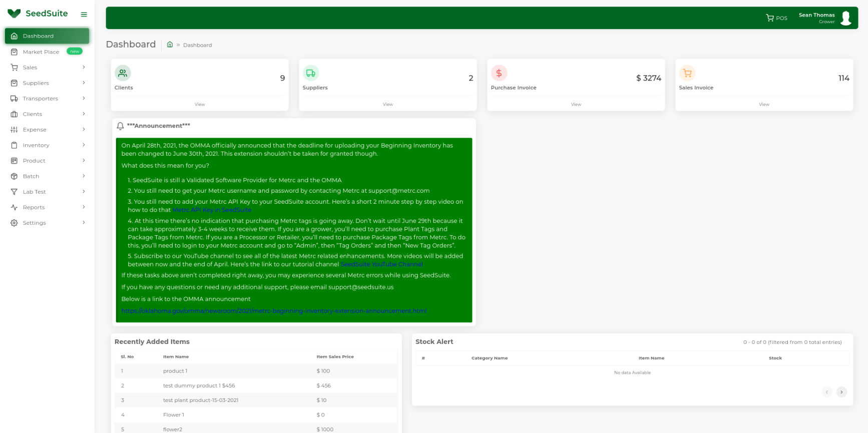
Task: Click the Sales cart icon in sidebar
Action: (14, 68)
